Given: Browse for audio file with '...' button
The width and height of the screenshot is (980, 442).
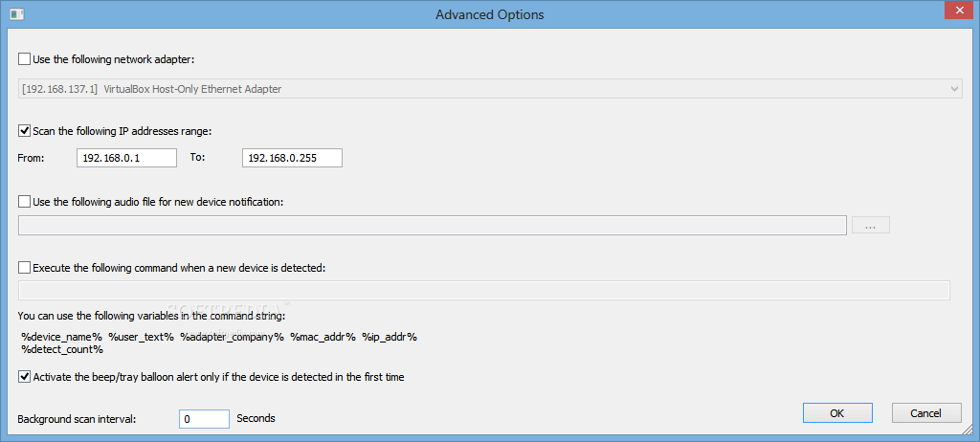Looking at the screenshot, I should pos(871,225).
